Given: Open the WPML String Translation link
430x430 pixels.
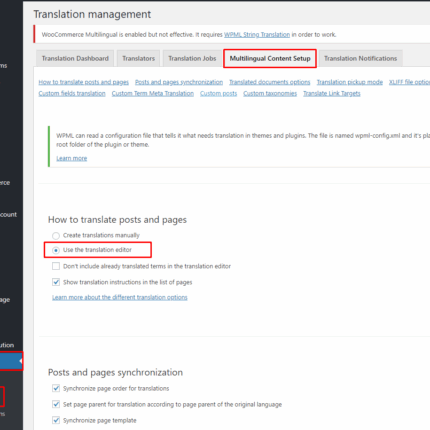Looking at the screenshot, I should tap(257, 35).
